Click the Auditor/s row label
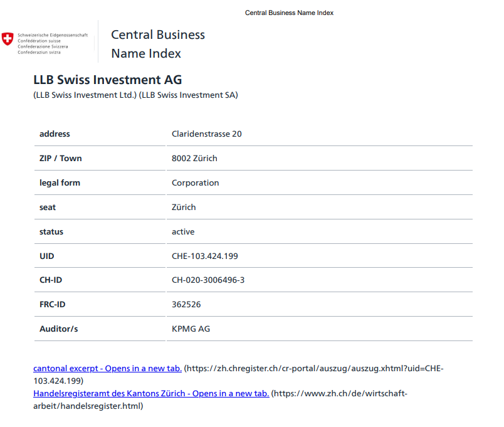Viewport: 504px width, 427px height. [x=58, y=329]
